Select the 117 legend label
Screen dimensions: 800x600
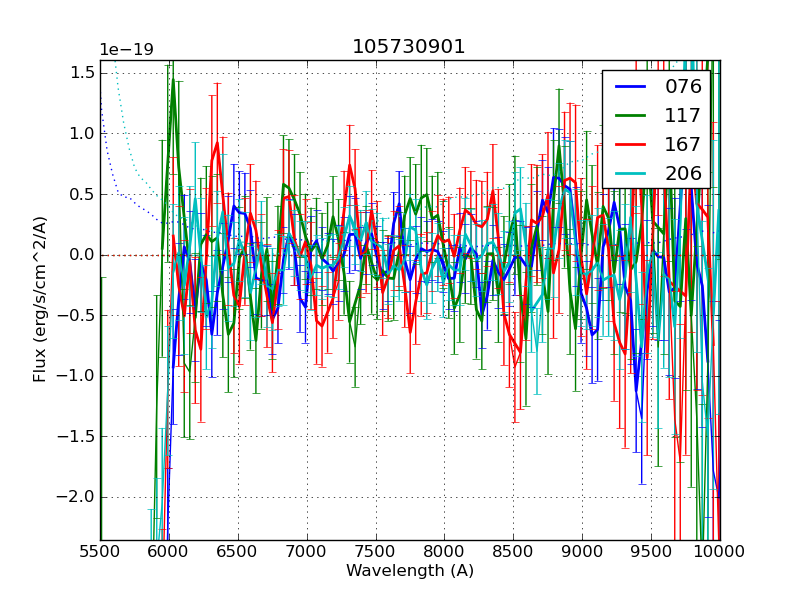point(683,116)
